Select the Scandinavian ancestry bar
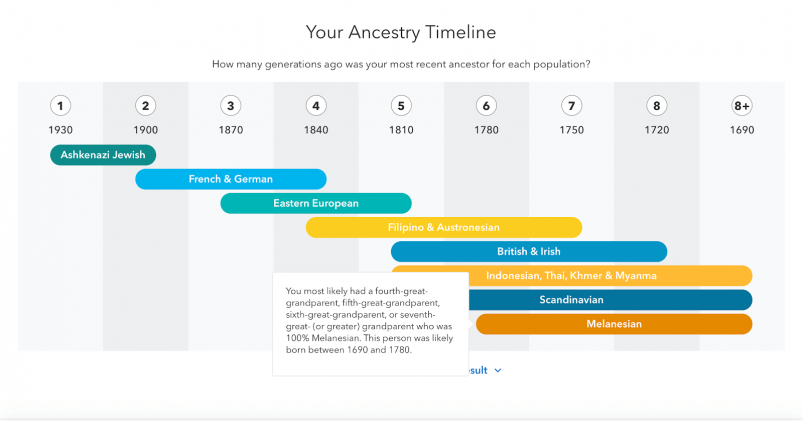The height and width of the screenshot is (421, 803). point(610,300)
